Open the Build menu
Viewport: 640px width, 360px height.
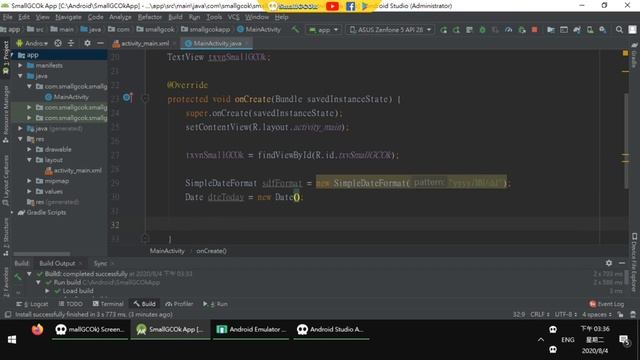[x=175, y=17]
